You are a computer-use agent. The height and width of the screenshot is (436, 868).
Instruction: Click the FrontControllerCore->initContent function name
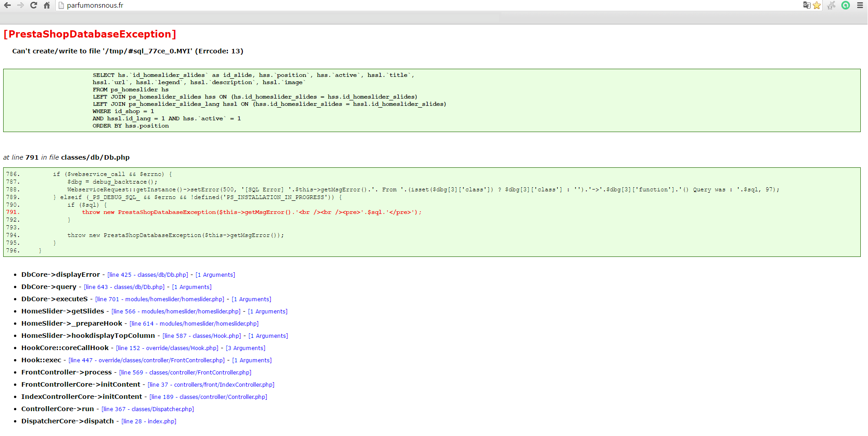click(81, 384)
